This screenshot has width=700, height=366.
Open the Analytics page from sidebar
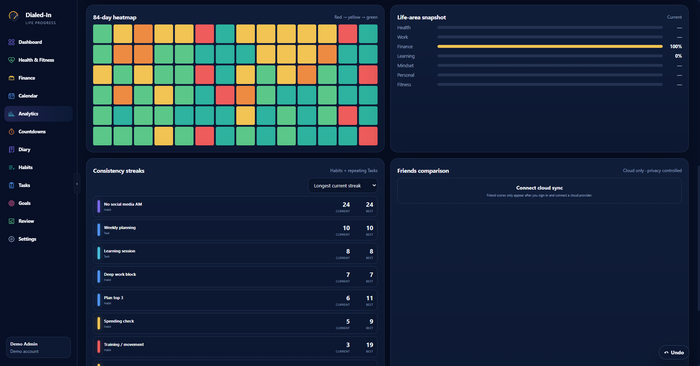tap(38, 114)
